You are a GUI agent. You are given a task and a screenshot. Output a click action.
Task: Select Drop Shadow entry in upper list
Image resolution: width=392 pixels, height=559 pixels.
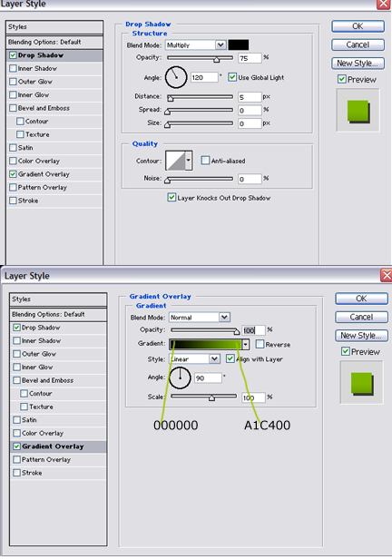coord(54,55)
